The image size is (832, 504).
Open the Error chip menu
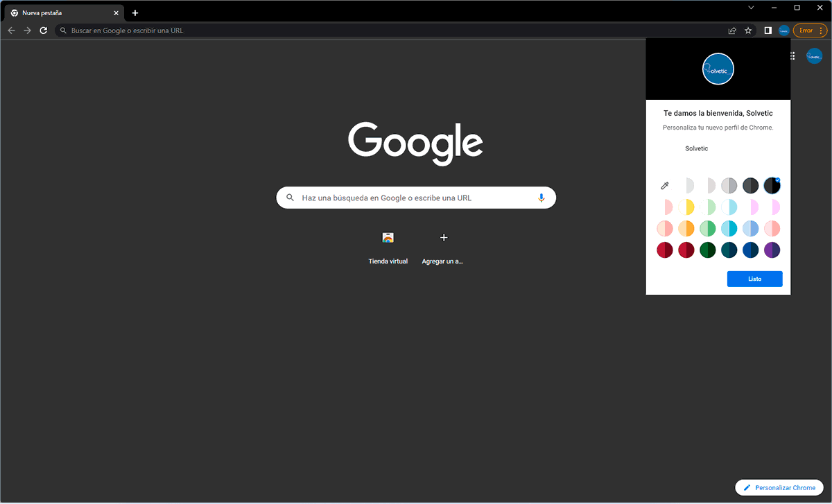[810, 31]
